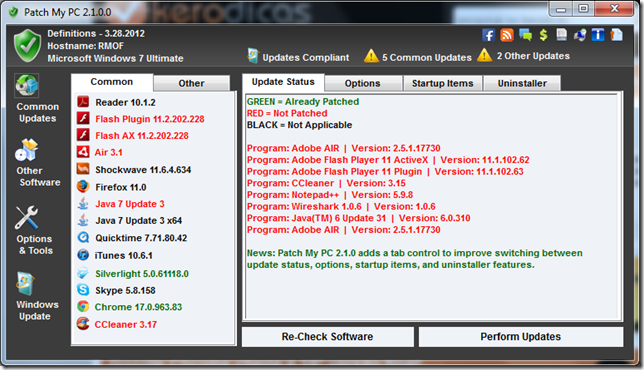Click '5 Common Updates' status text
The height and width of the screenshot is (370, 644).
pos(427,57)
